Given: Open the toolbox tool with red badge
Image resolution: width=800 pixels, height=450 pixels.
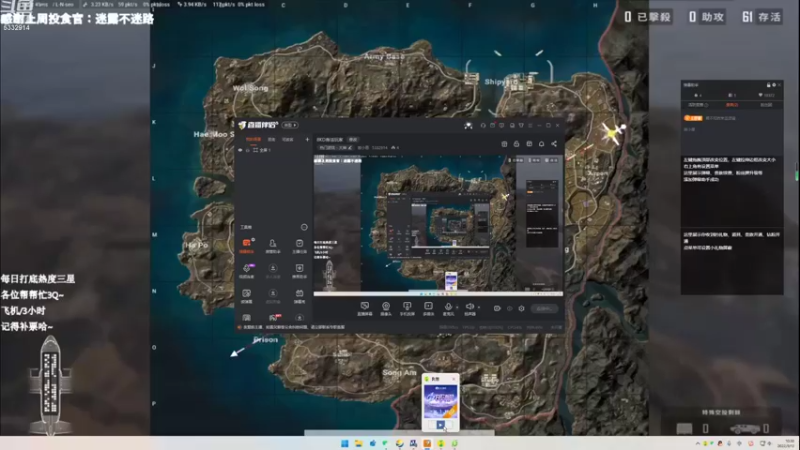Looking at the screenshot, I should [x=274, y=317].
